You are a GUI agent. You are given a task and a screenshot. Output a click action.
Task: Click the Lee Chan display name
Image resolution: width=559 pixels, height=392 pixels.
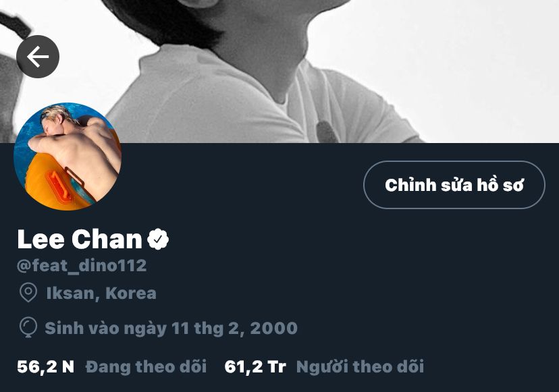coord(80,239)
